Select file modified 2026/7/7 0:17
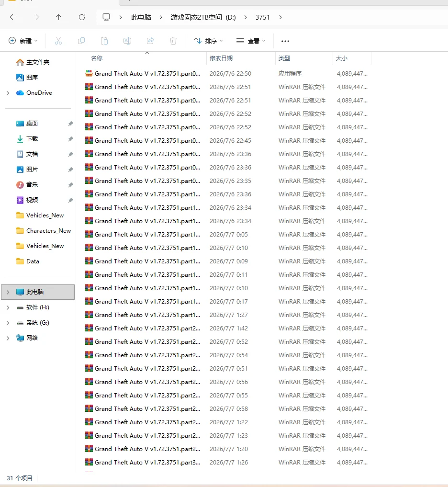Screen dimensions: 448x487 tap(227, 302)
